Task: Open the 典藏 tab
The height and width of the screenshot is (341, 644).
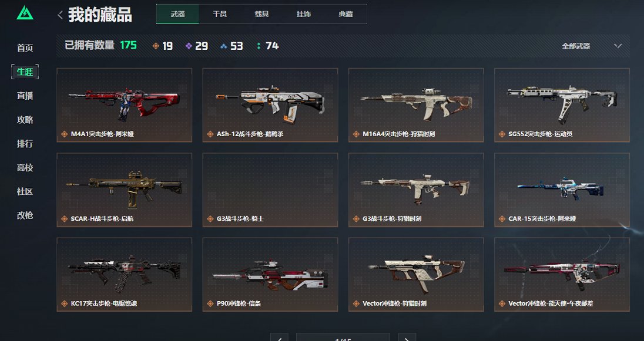Action: click(346, 14)
